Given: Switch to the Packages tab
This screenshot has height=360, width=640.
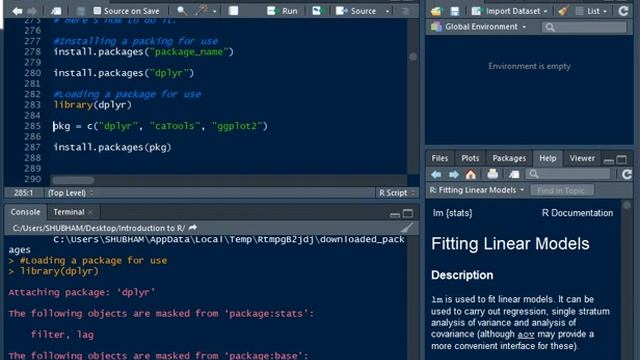Looking at the screenshot, I should click(509, 158).
